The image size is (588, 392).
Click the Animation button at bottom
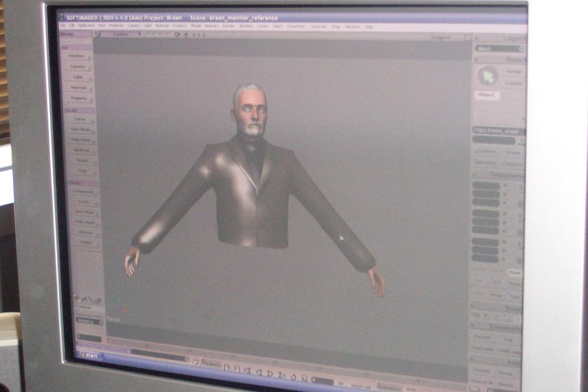tap(389, 386)
